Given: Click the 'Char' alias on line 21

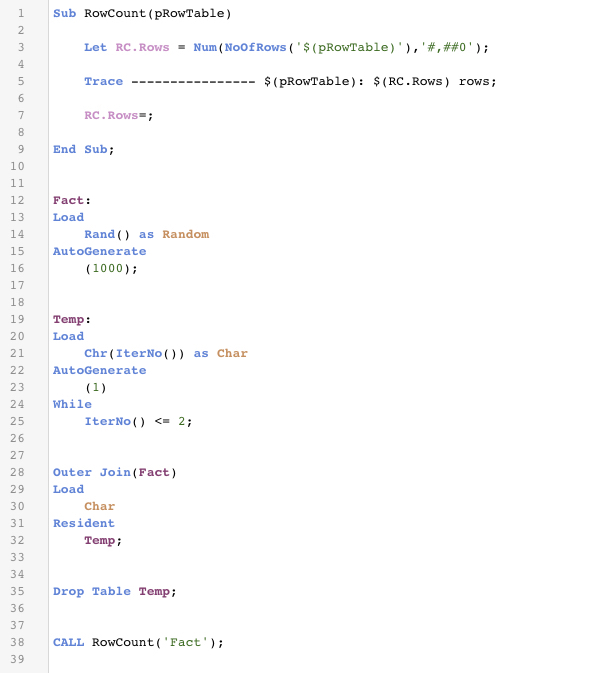Looking at the screenshot, I should coord(232,353).
